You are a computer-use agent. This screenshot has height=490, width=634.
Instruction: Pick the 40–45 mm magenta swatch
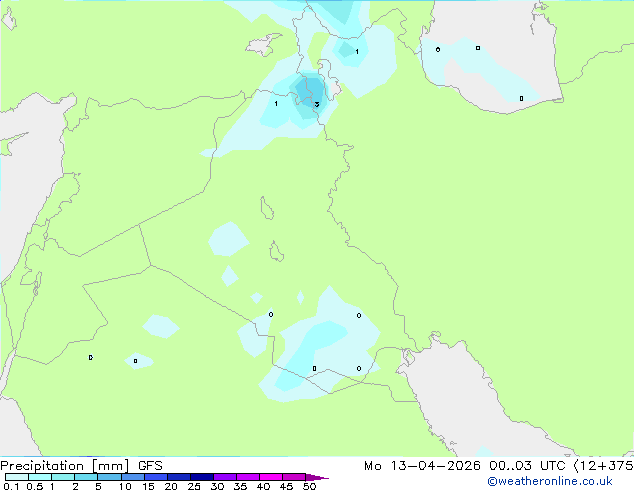(x=271, y=477)
